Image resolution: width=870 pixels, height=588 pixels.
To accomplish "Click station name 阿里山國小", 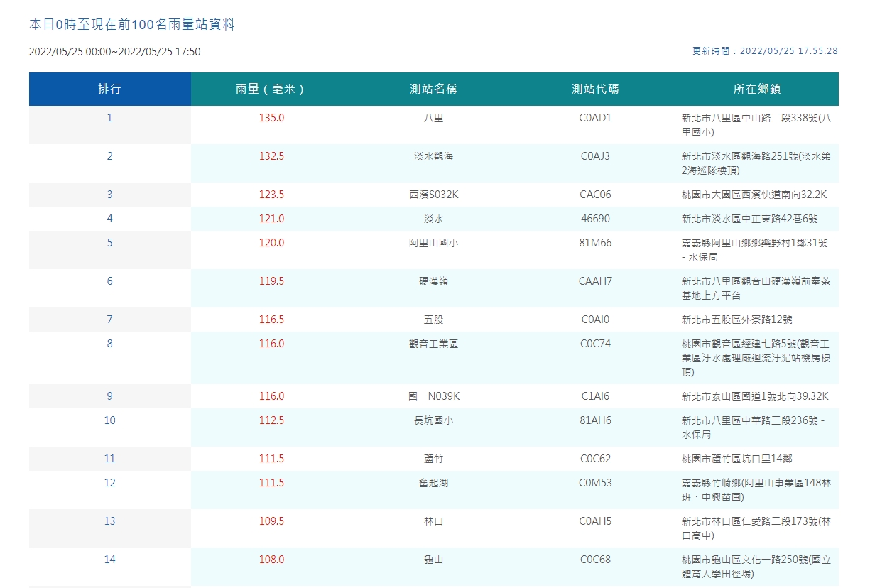I will 433,243.
